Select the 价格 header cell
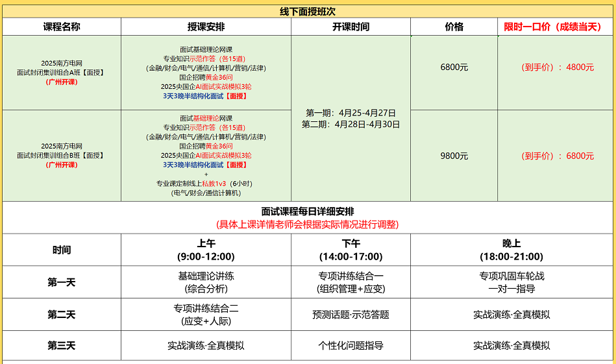Viewport: 616px width, 364px height. tap(454, 27)
